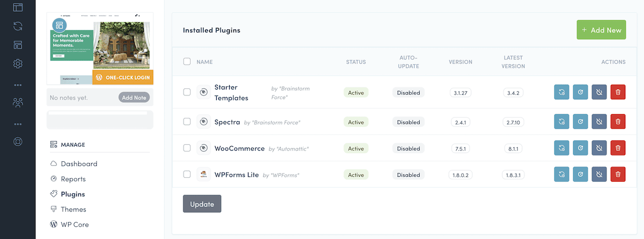Click the green Add New button
Image resolution: width=644 pixels, height=239 pixels.
coord(601,31)
